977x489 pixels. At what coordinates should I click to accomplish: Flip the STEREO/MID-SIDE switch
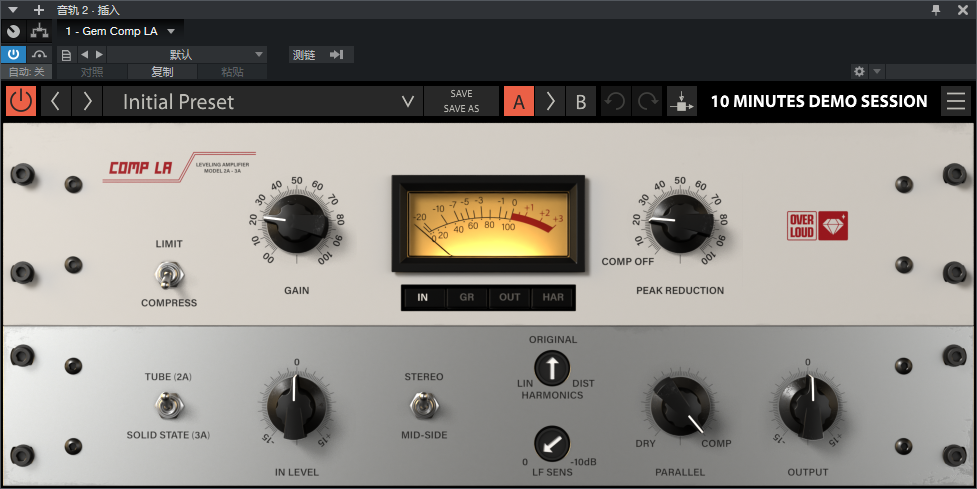(x=424, y=405)
